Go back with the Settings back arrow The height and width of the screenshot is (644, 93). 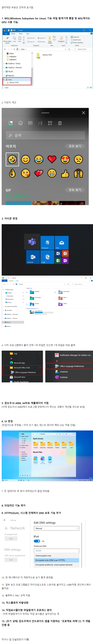click(x=4, y=520)
